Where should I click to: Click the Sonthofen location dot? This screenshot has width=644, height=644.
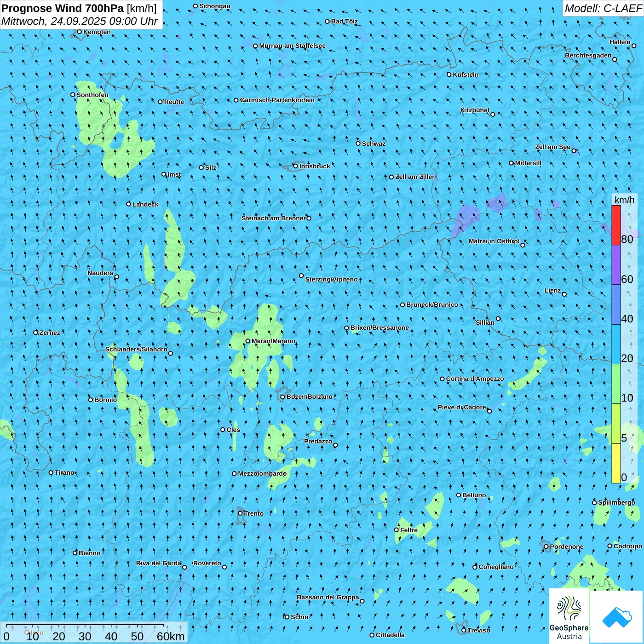click(73, 95)
